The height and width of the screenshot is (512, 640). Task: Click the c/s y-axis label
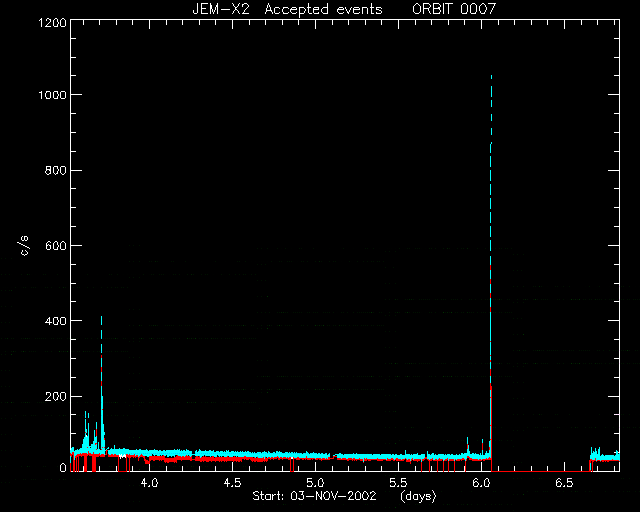pyautogui.click(x=24, y=245)
